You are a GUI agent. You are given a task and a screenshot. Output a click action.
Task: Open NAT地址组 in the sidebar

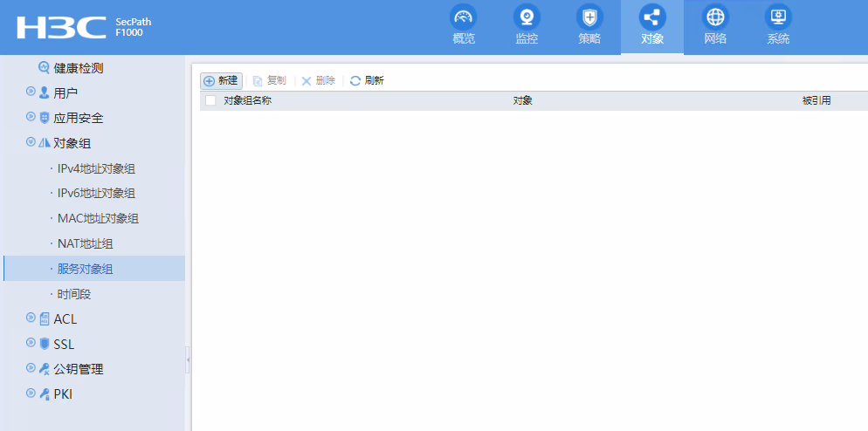tap(85, 244)
